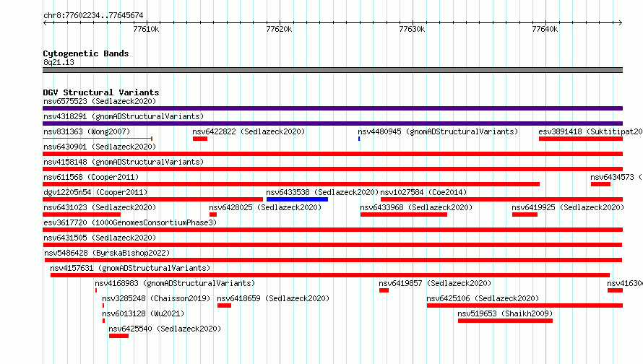Click the red nsv6419925 bar
Screen dimensions: 643x364
525,214
